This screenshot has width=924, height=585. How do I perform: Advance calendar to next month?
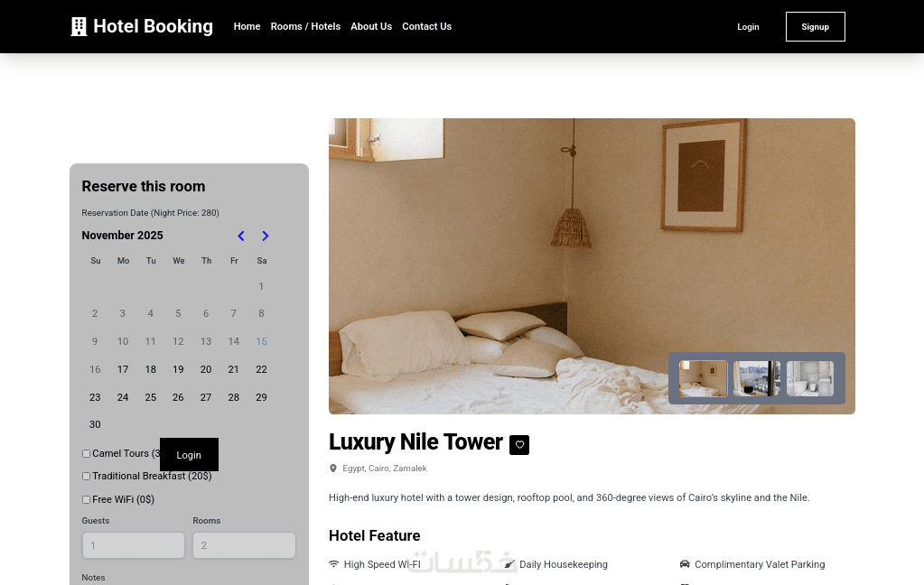point(266,236)
